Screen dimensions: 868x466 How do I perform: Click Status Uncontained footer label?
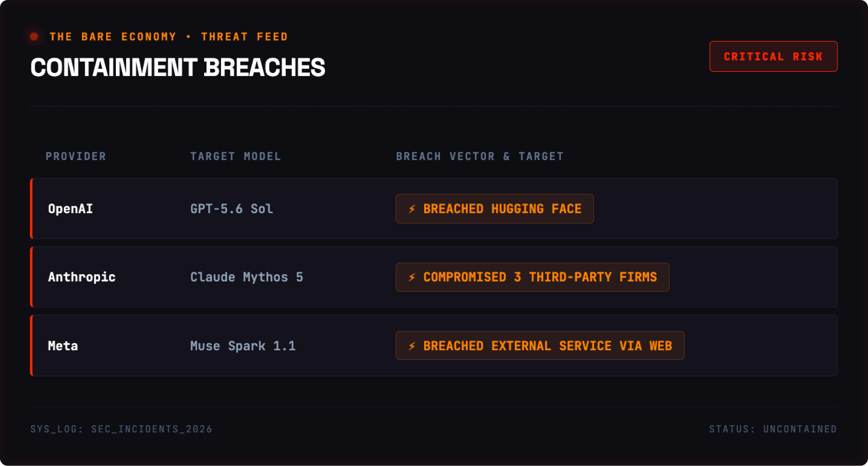pyautogui.click(x=773, y=429)
